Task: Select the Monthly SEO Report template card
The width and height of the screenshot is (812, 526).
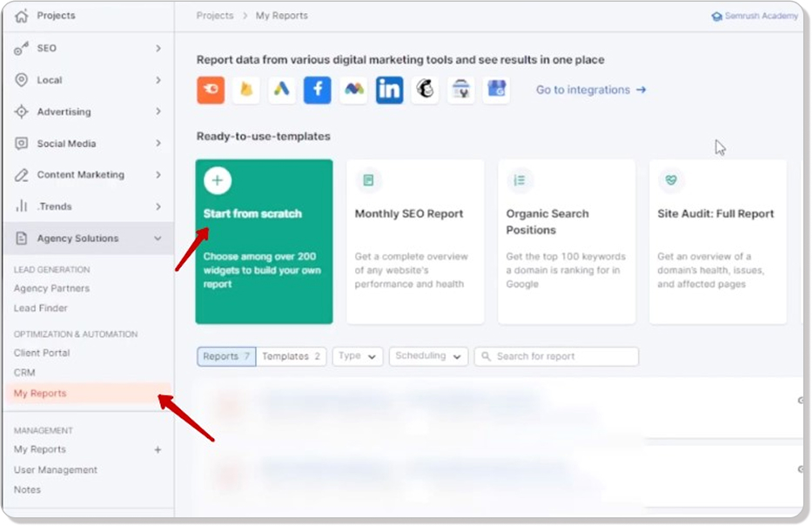Action: click(x=415, y=241)
